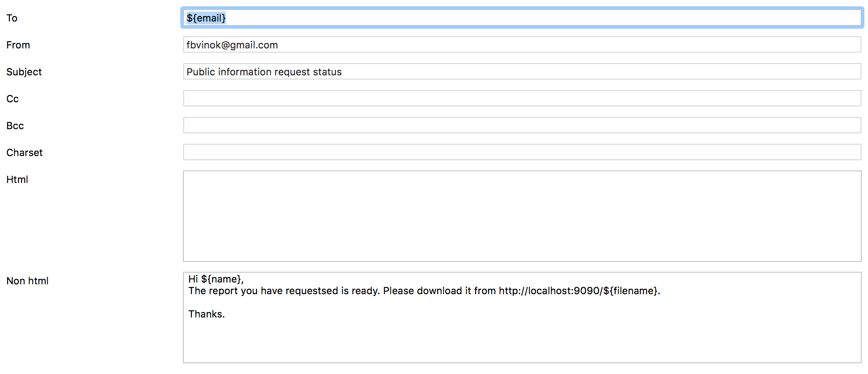Click inside the empty Html text area

tap(522, 216)
